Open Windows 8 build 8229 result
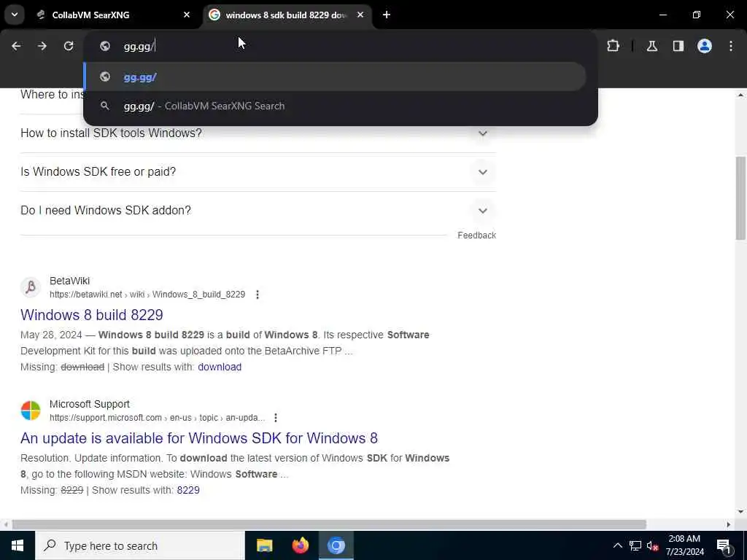Screen dimensions: 747x560 [91, 315]
